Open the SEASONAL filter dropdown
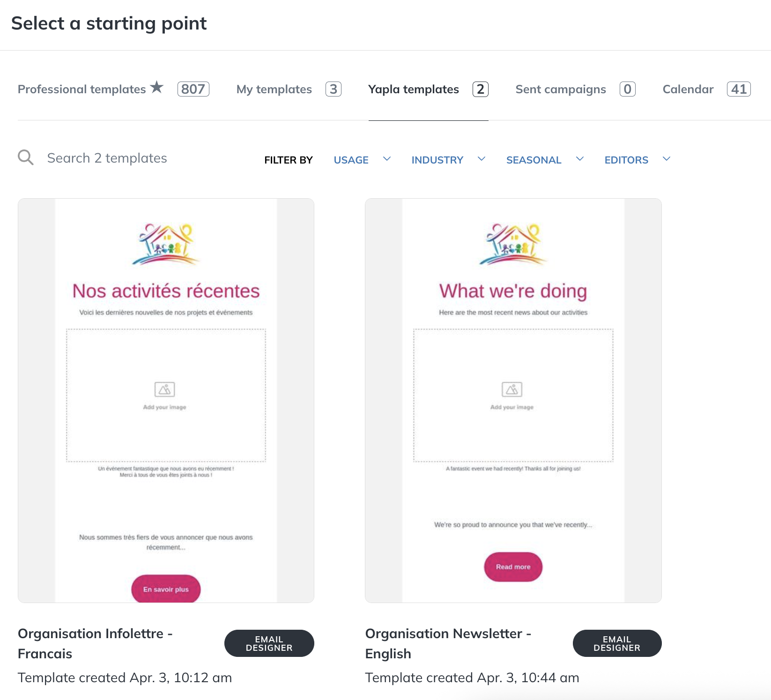This screenshot has width=771, height=700. coord(545,160)
